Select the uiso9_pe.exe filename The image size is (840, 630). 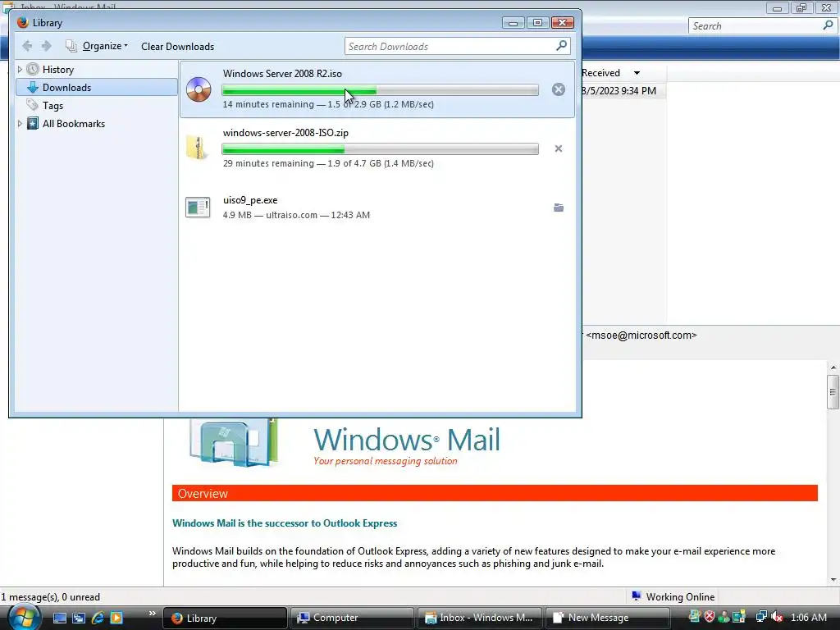coord(250,200)
